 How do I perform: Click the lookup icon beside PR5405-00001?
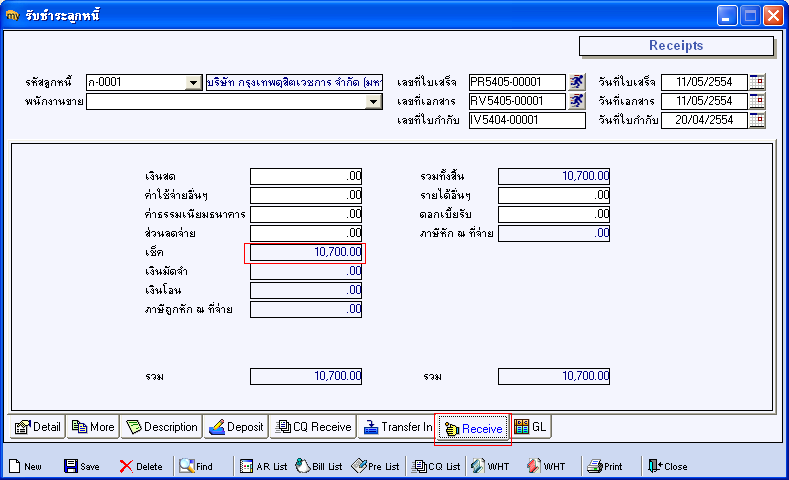pyautogui.click(x=577, y=82)
